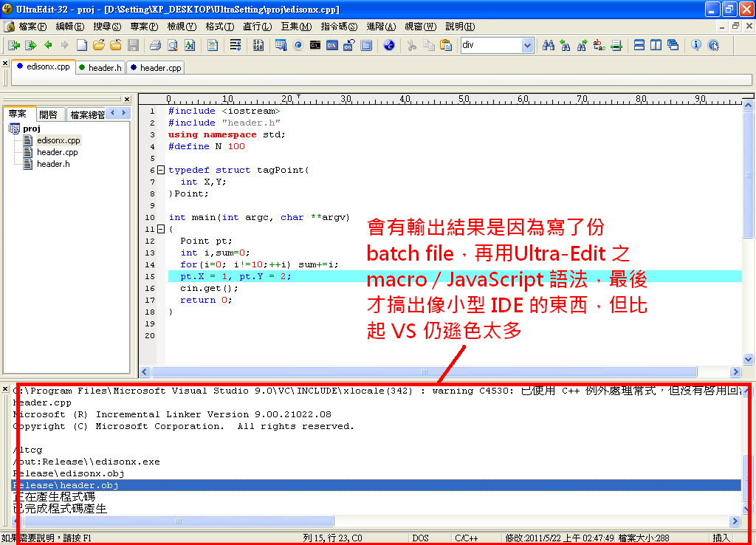The height and width of the screenshot is (545, 756).
Task: Toggle hex edit mode icon
Action: [258, 45]
